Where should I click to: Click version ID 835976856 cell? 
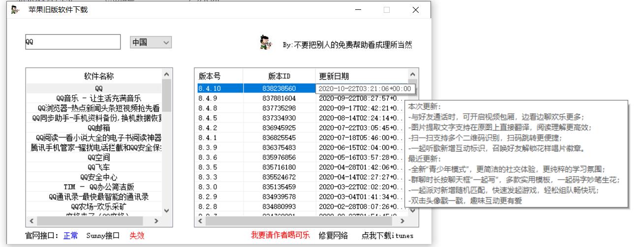click(x=279, y=157)
